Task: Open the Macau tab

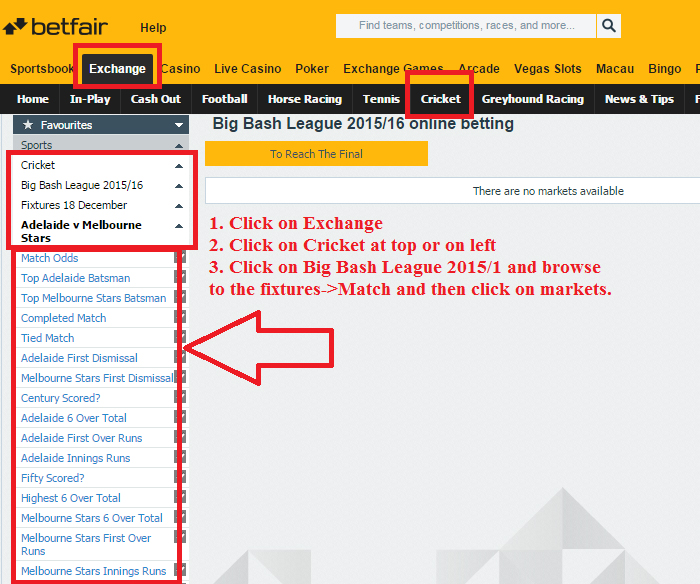Action: point(615,69)
